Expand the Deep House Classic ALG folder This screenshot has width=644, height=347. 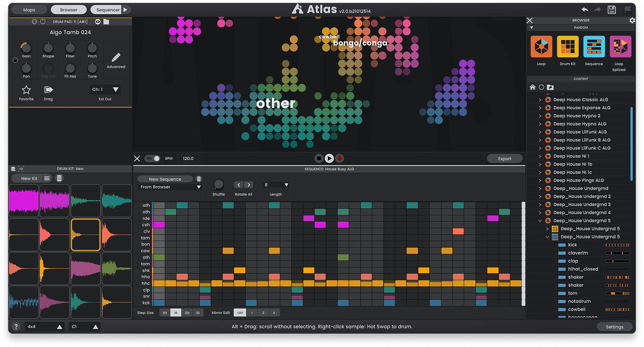pos(540,100)
